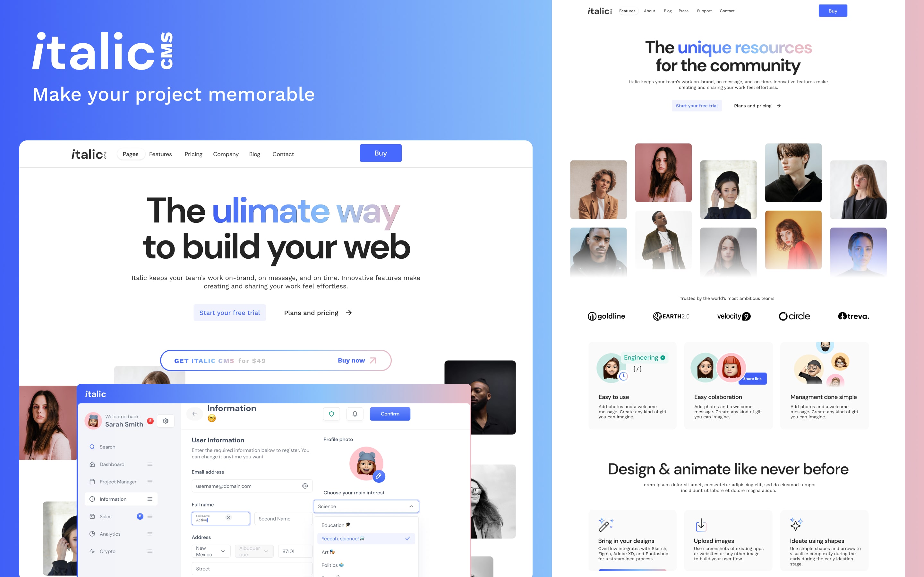Click the Sales icon in sidebar
The width and height of the screenshot is (924, 577).
[92, 516]
